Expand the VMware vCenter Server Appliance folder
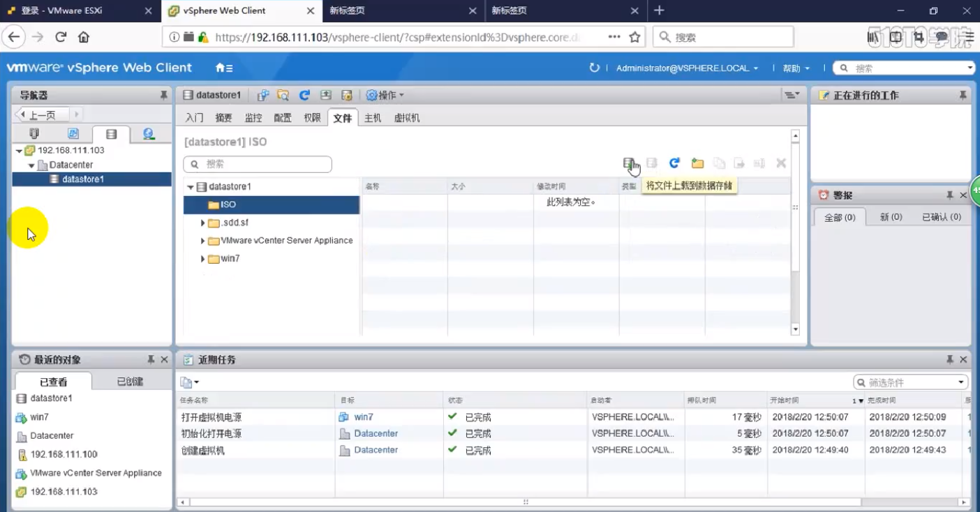980x512 pixels. [x=203, y=241]
